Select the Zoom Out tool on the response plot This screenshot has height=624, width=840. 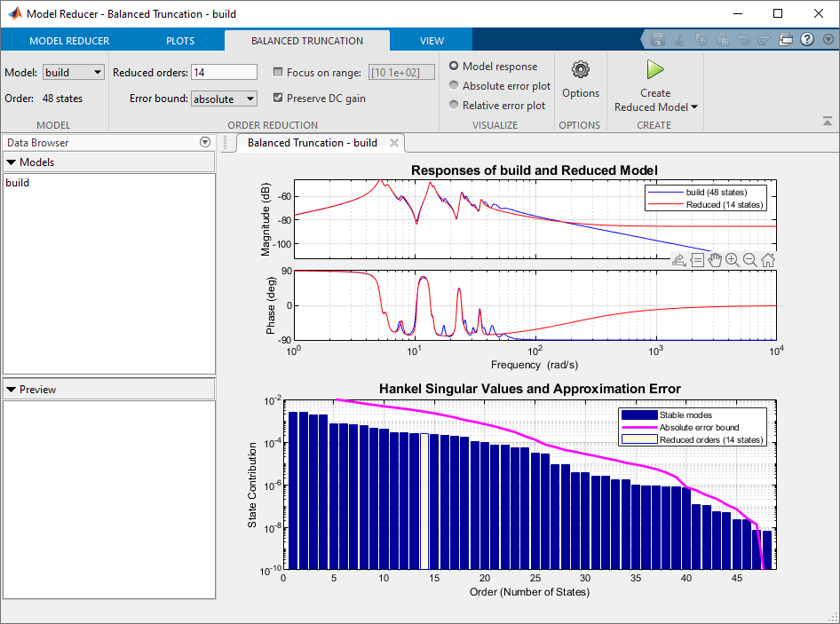(x=750, y=259)
